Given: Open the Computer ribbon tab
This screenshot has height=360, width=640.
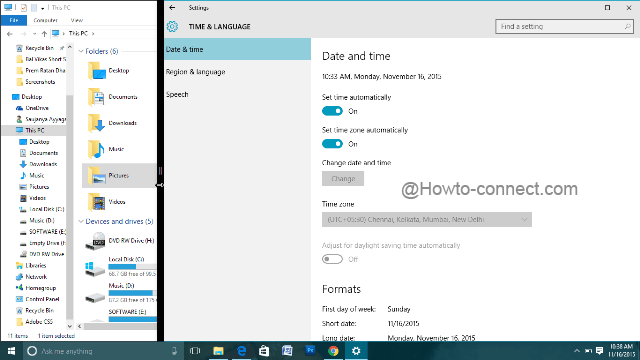Looking at the screenshot, I should pyautogui.click(x=45, y=20).
